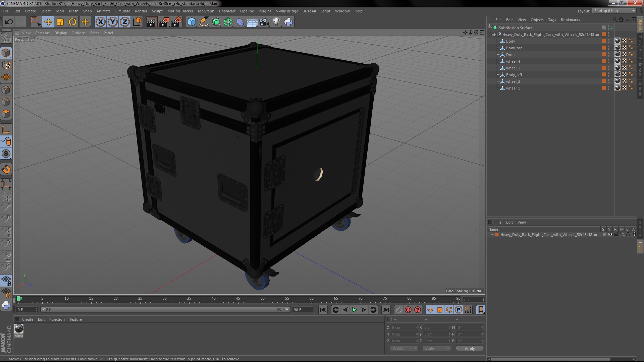
Task: Select the Musi material thumbnail
Action: 19,329
